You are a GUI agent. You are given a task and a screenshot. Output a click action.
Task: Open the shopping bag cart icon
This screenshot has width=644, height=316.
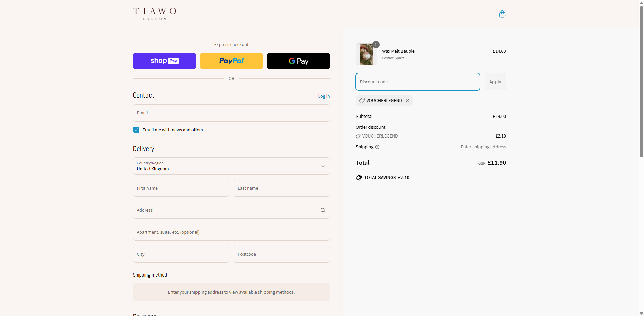[x=502, y=14]
